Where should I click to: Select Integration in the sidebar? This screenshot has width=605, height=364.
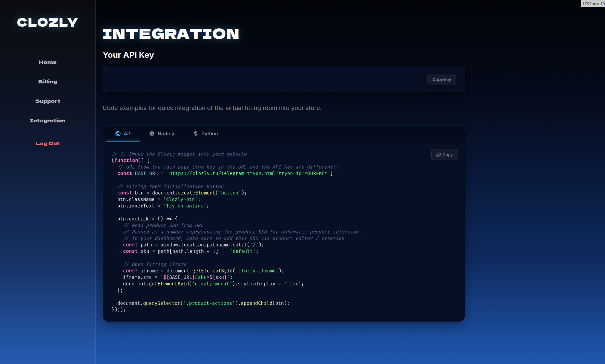pos(48,121)
